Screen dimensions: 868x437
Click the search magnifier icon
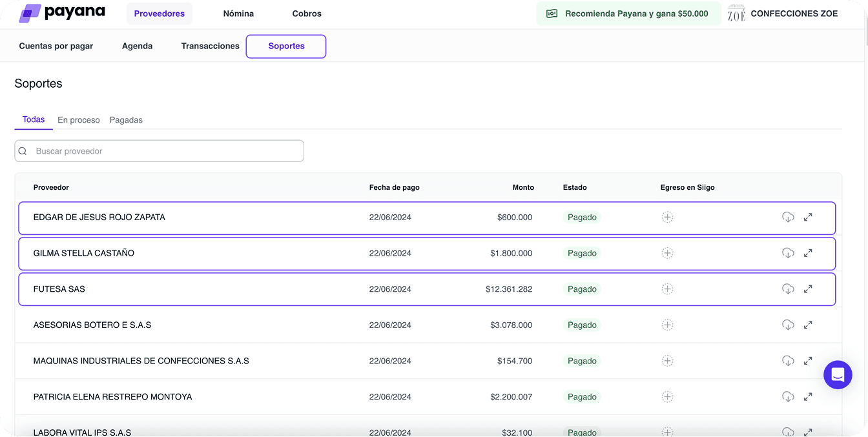tap(23, 150)
